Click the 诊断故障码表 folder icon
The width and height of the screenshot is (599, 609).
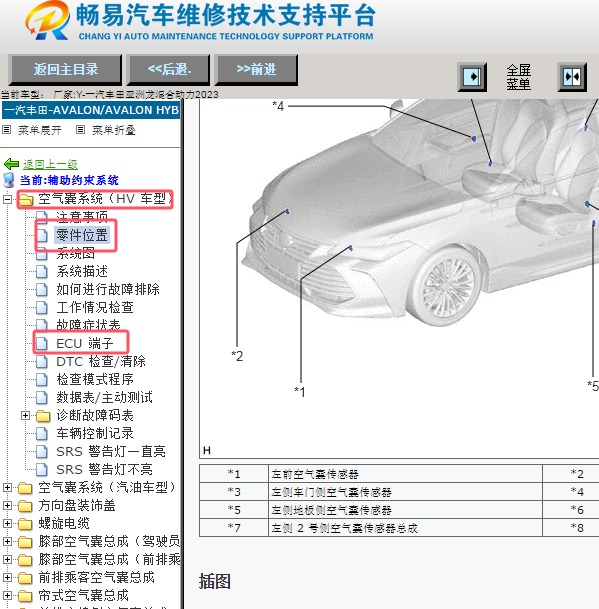pyautogui.click(x=43, y=416)
